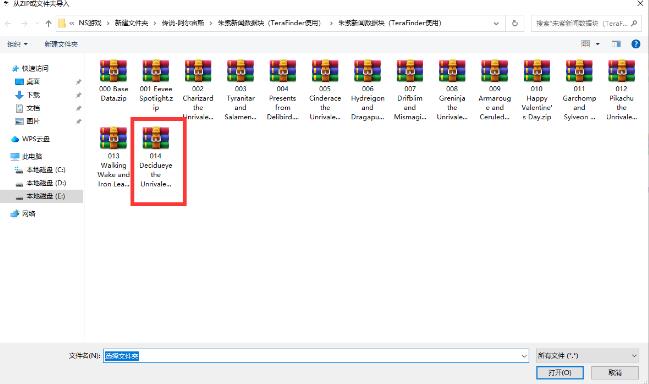Select the 014 Decidueye the Unrivaled archive
This screenshot has height=384, width=649.
[x=156, y=157]
